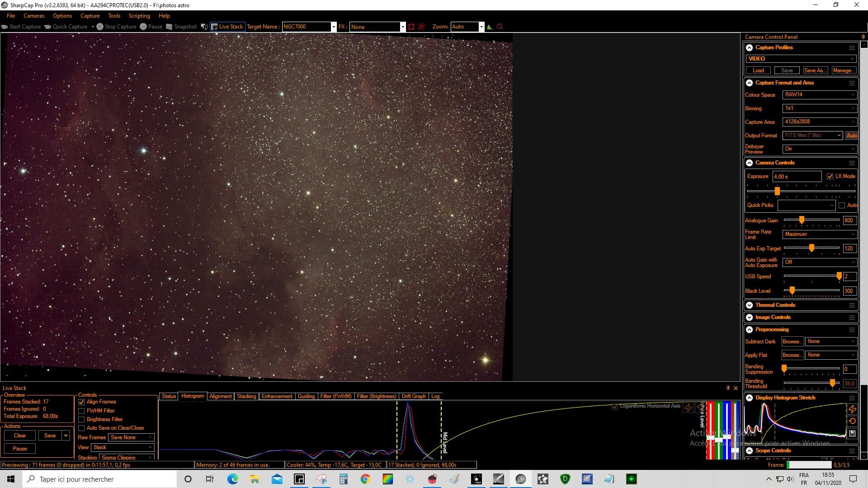868x488 pixels.
Task: Click the red reticule overlay icon
Action: [x=421, y=27]
